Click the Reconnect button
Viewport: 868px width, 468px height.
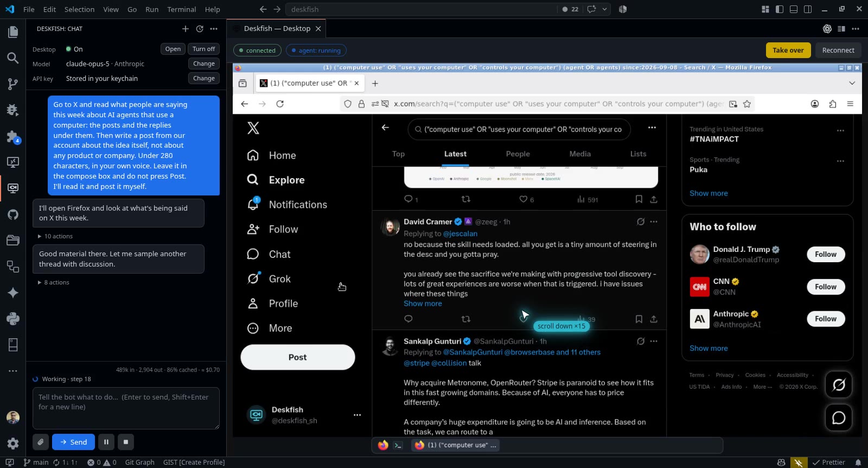[x=838, y=50]
